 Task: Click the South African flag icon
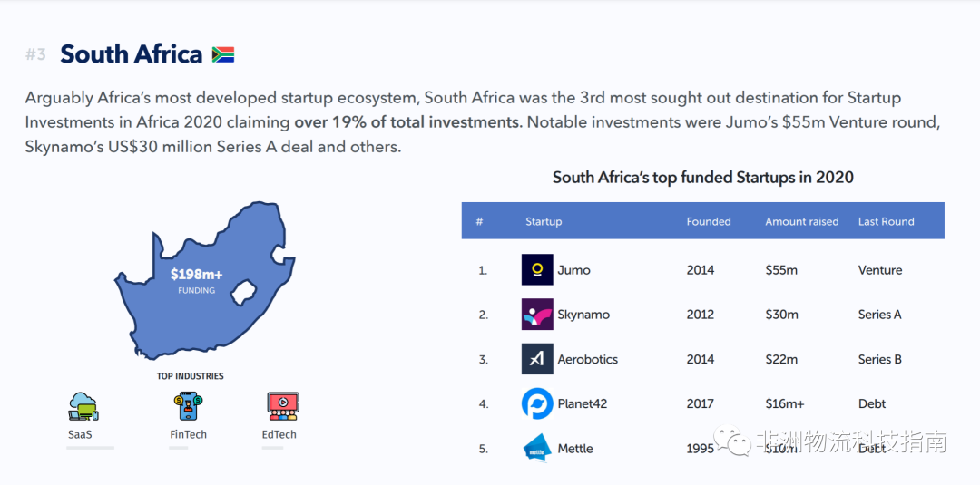[x=223, y=55]
